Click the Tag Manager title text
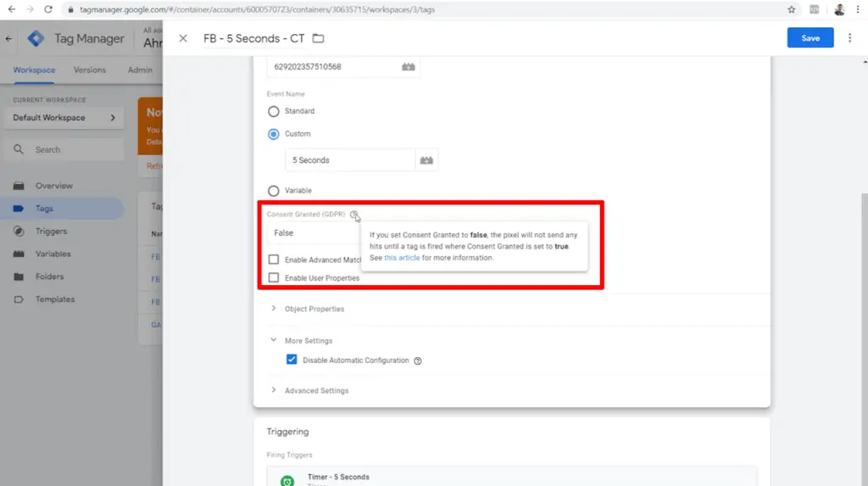This screenshot has height=486, width=868. tap(89, 39)
